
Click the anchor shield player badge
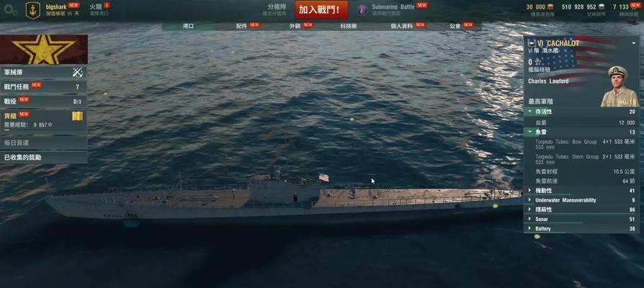[33, 10]
